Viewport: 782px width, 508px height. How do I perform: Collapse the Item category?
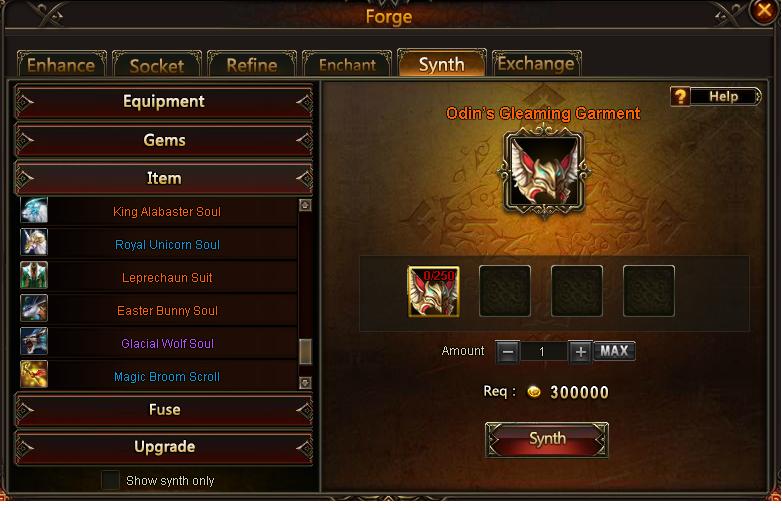(x=164, y=178)
